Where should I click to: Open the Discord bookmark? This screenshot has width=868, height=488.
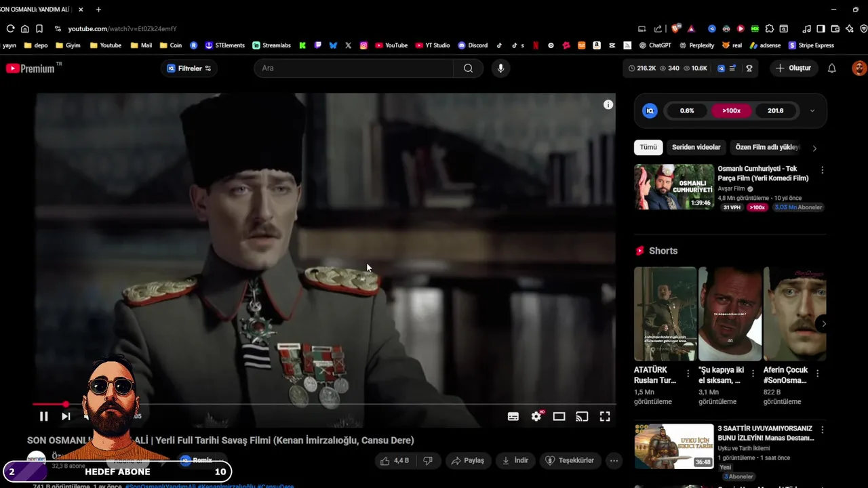point(473,45)
